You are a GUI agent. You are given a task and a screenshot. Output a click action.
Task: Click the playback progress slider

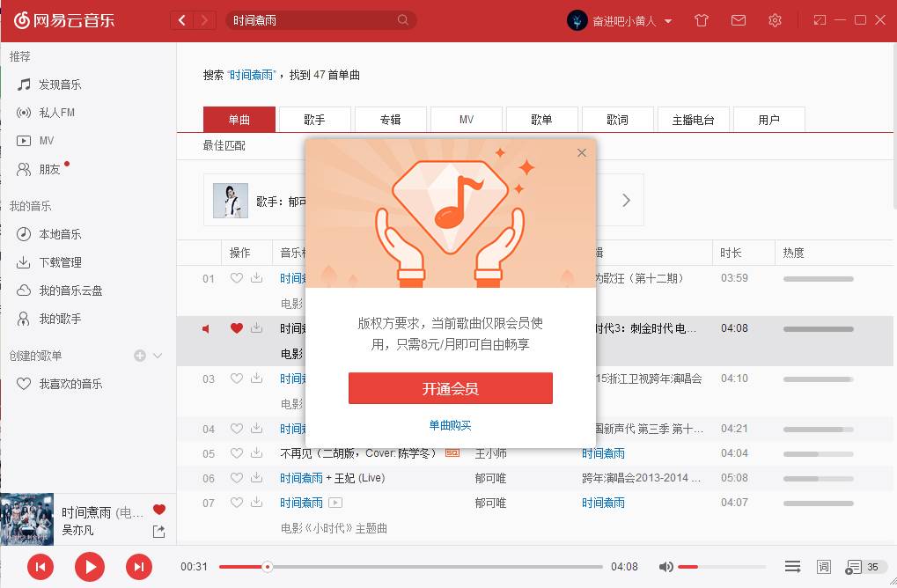411,567
